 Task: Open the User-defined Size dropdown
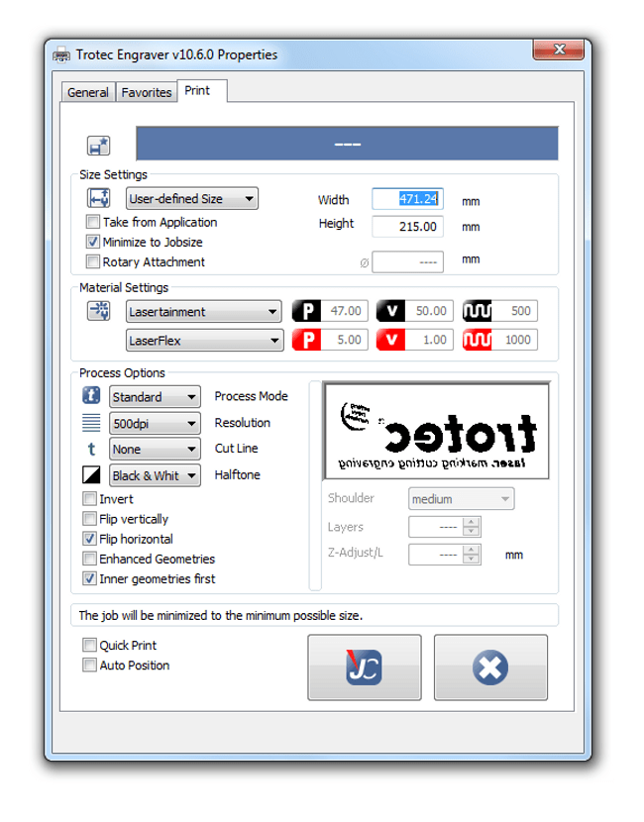coord(192,199)
